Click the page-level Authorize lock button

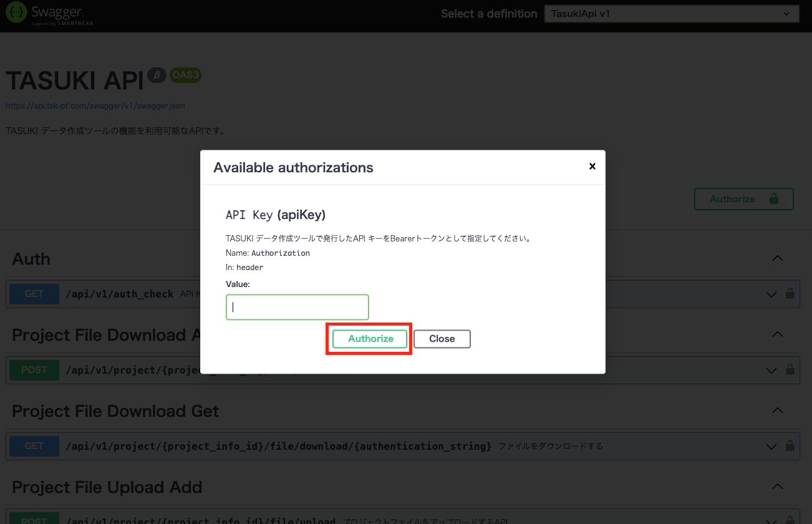pos(743,199)
